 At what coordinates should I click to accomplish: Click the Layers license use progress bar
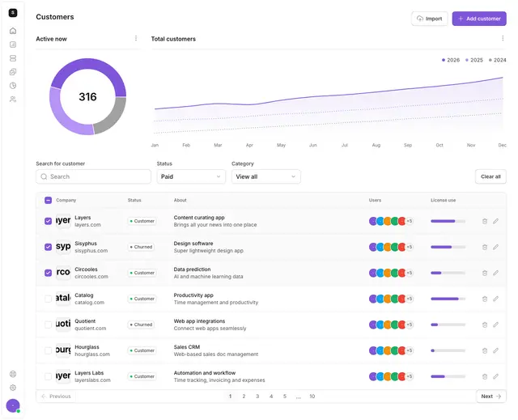[448, 221]
